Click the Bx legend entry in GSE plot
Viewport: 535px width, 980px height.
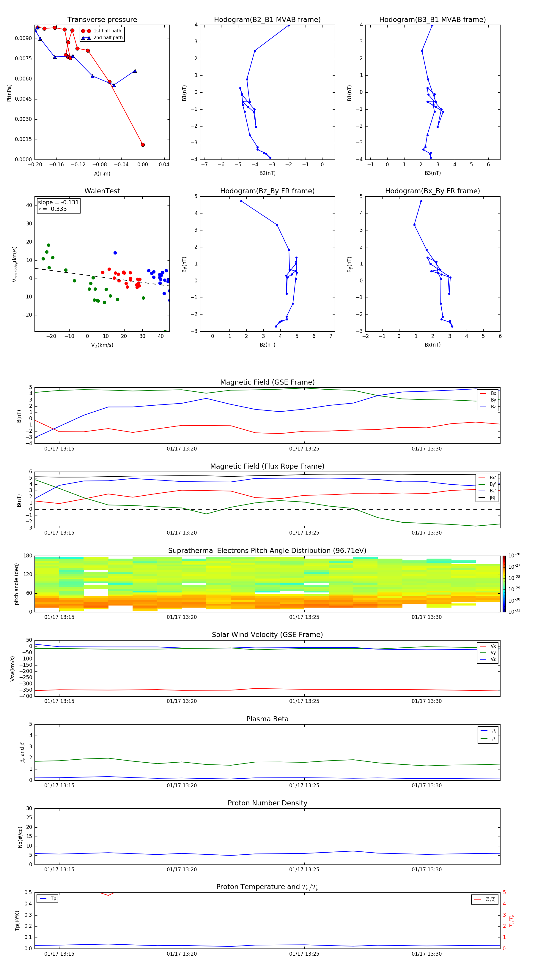tap(488, 393)
